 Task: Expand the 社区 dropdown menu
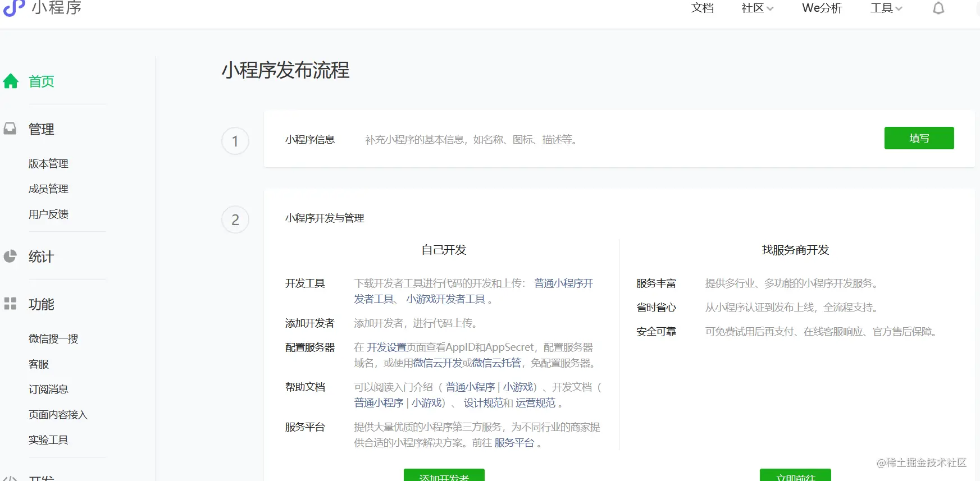[757, 8]
